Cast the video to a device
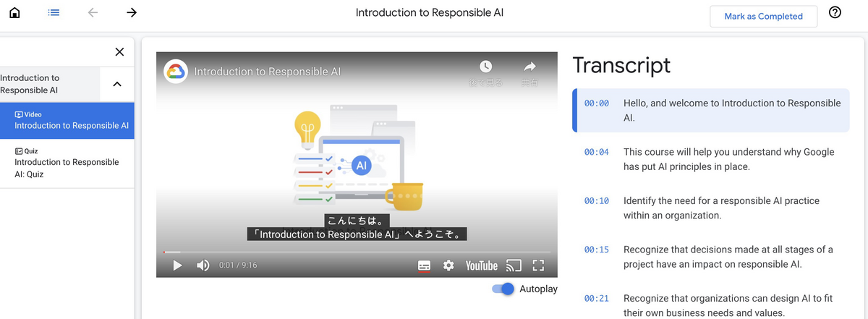Screen dimensions: 868x319 (x=514, y=265)
